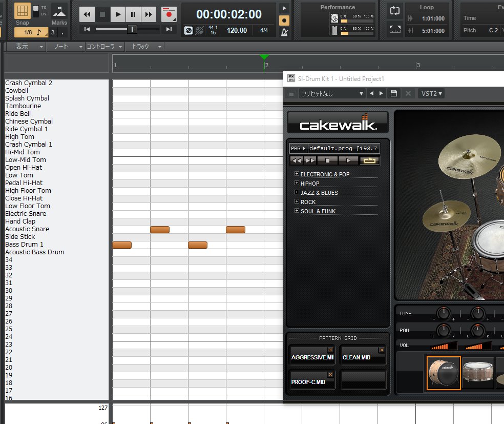Go to next preset arrow
Screen dimensions: 504x424
381,93
